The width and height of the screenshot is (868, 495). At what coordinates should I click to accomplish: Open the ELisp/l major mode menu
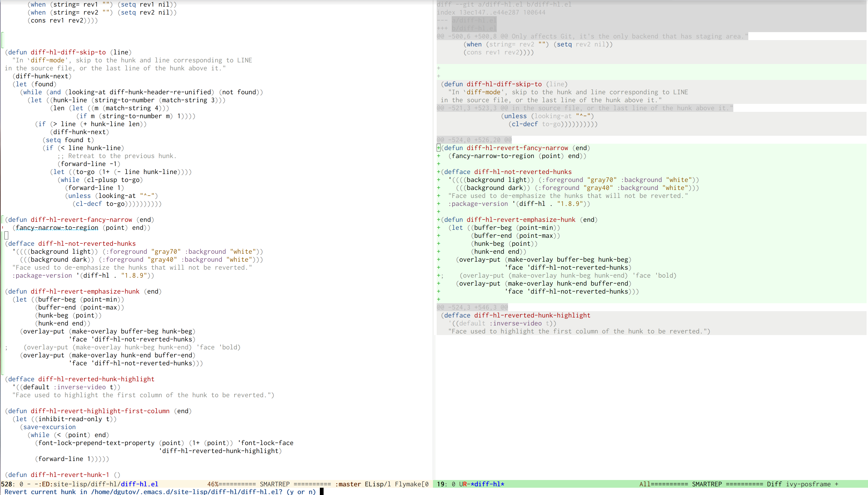click(x=378, y=484)
